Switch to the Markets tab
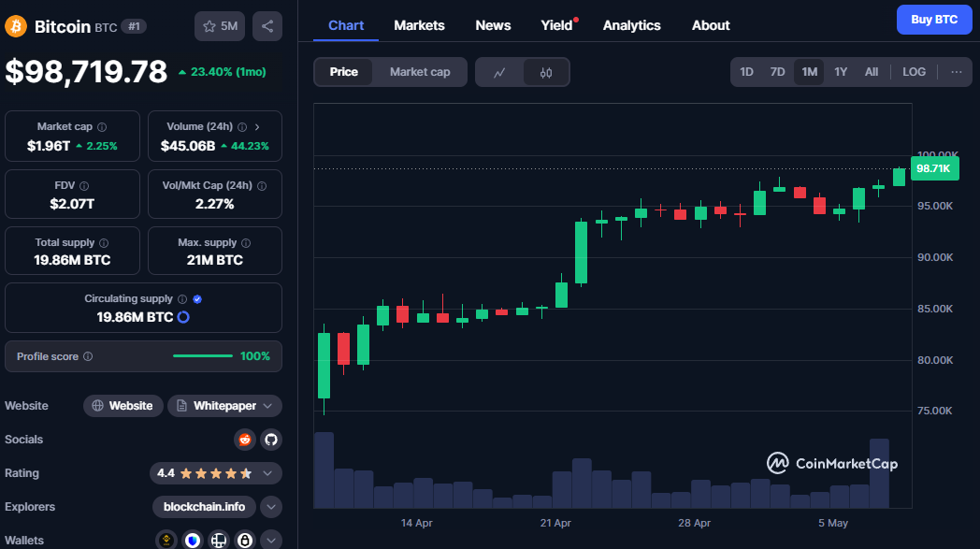The image size is (980, 549). (x=419, y=25)
